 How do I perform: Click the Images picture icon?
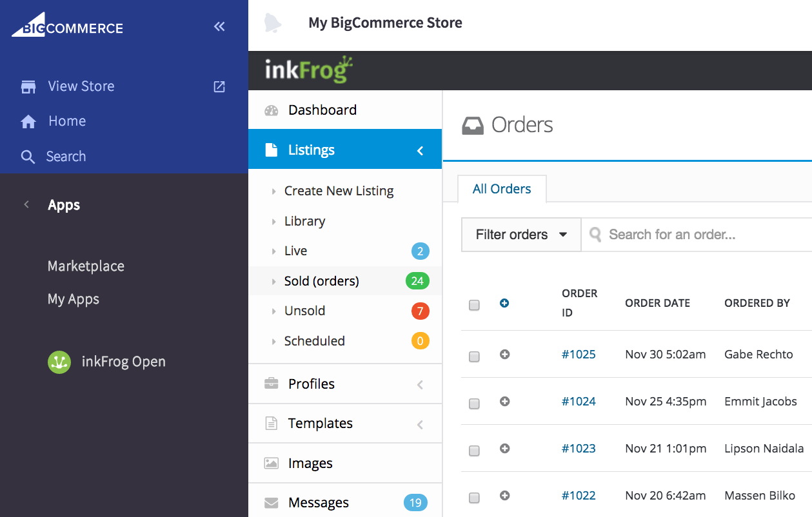(x=272, y=463)
